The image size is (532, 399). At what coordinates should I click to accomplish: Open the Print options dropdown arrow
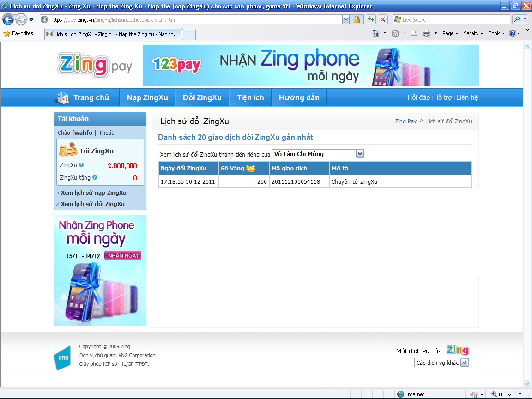pos(435,33)
